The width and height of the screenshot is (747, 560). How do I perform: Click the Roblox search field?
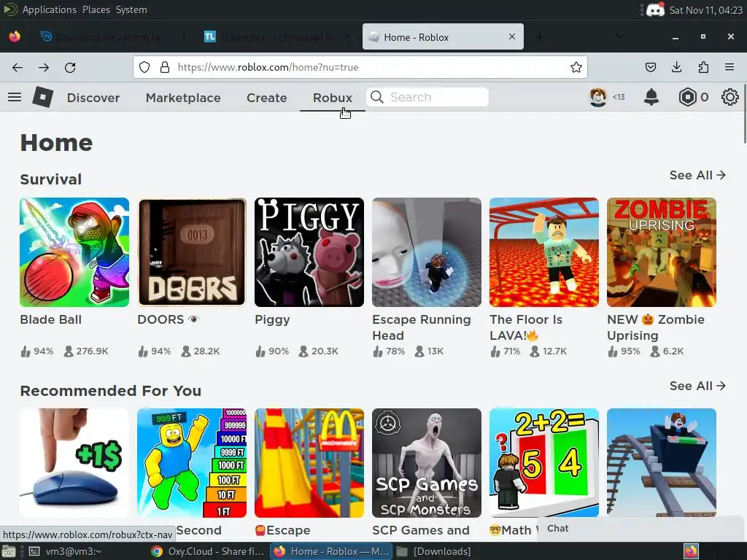tap(427, 97)
